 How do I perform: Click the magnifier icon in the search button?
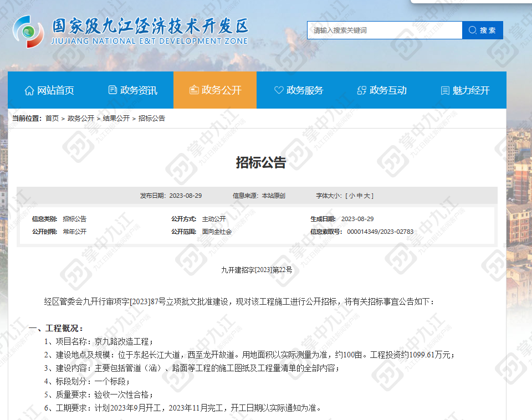tap(472, 30)
